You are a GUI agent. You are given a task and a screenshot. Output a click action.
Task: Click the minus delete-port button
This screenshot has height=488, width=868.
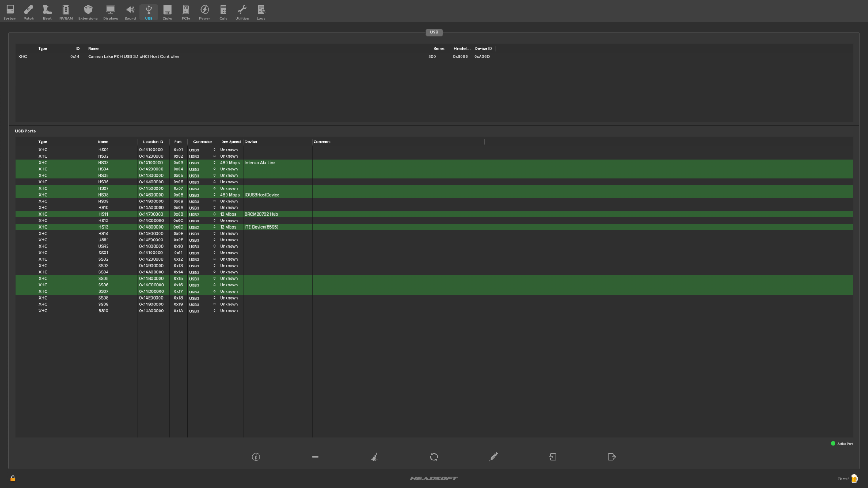click(x=315, y=457)
